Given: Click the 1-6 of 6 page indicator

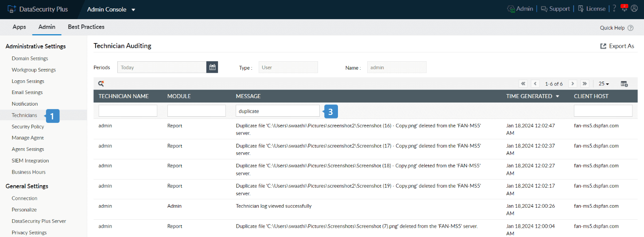Looking at the screenshot, I should click(554, 84).
